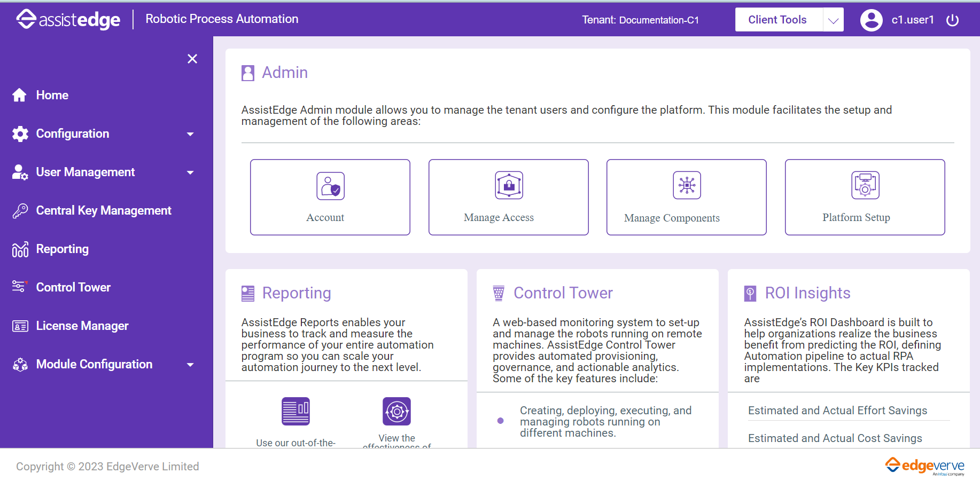Click 'Creating, deploying, executing' bullet text

605,422
